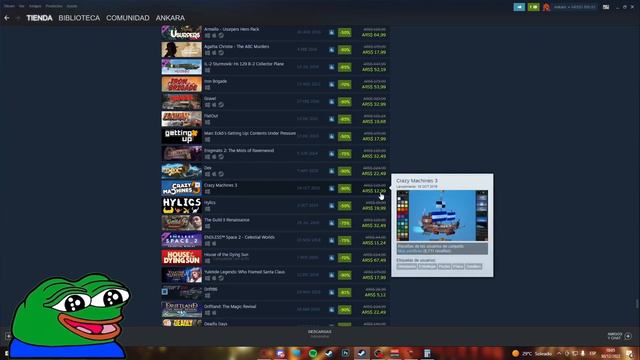
Task: Open Enigmatis 2 Mists of Ravenwood title
Action: pos(239,150)
